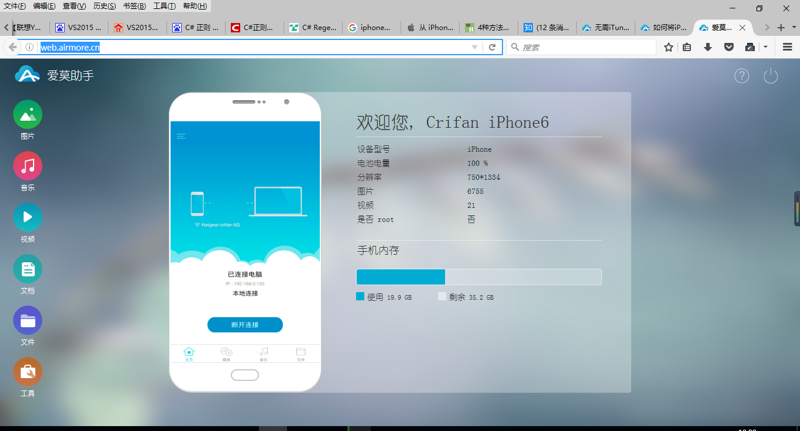800x431 pixels.
Task: Open the 视频 (Videos) sidebar icon
Action: click(x=28, y=217)
